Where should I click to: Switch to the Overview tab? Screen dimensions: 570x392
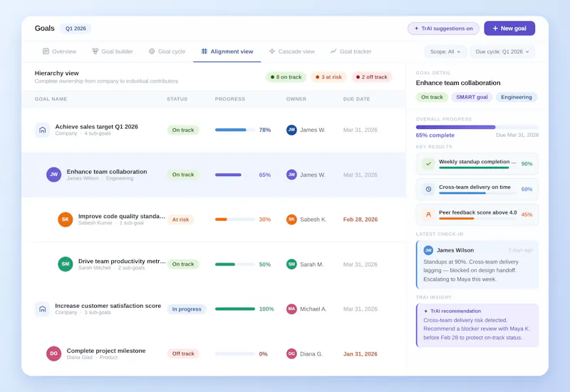[x=60, y=51]
